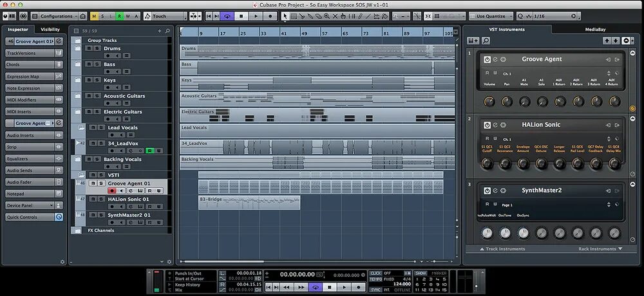Select the Range Selection tool
This screenshot has height=296, width=644.
[294, 17]
